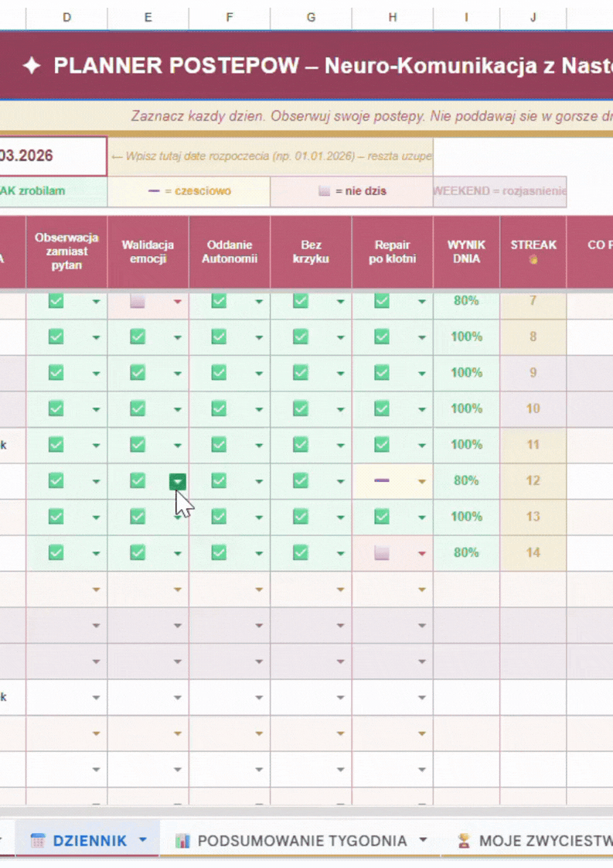Switch to the PODSUMOWANIE TYGODNIA sheet tab
Image resolution: width=613 pixels, height=868 pixels.
(x=301, y=841)
